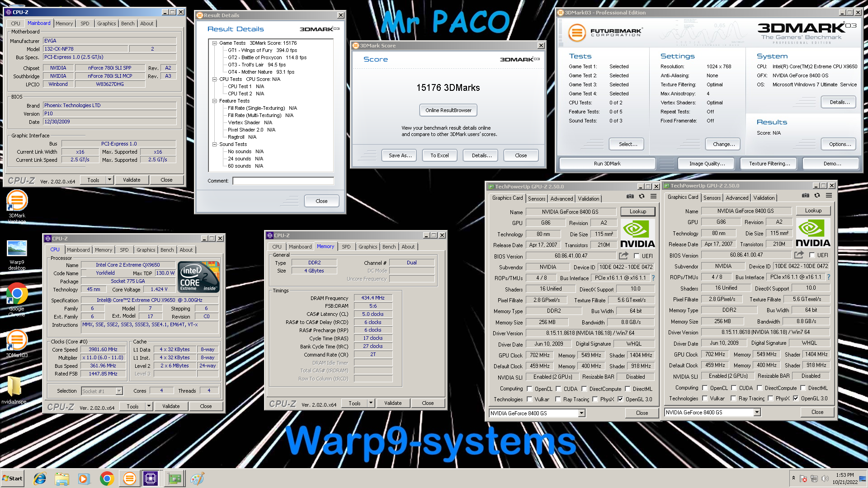Switch to Sensors tab in left GPU-Z
Image resolution: width=868 pixels, height=488 pixels.
coord(537,199)
